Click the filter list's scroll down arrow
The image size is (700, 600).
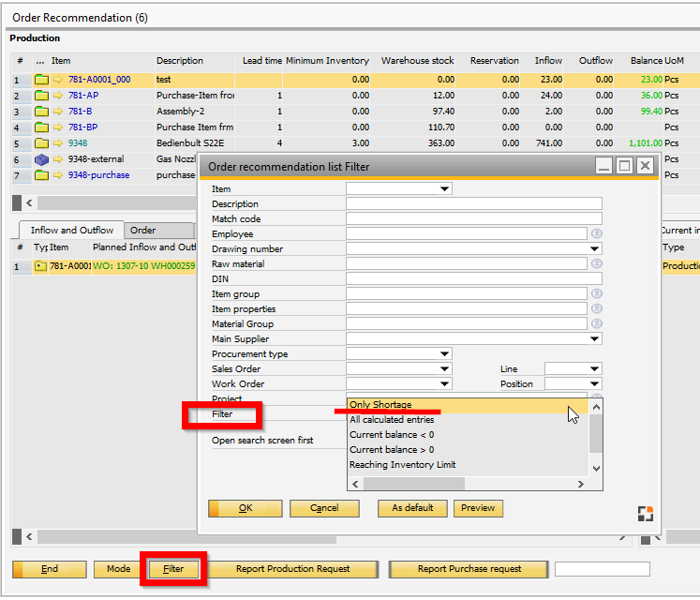[x=596, y=468]
